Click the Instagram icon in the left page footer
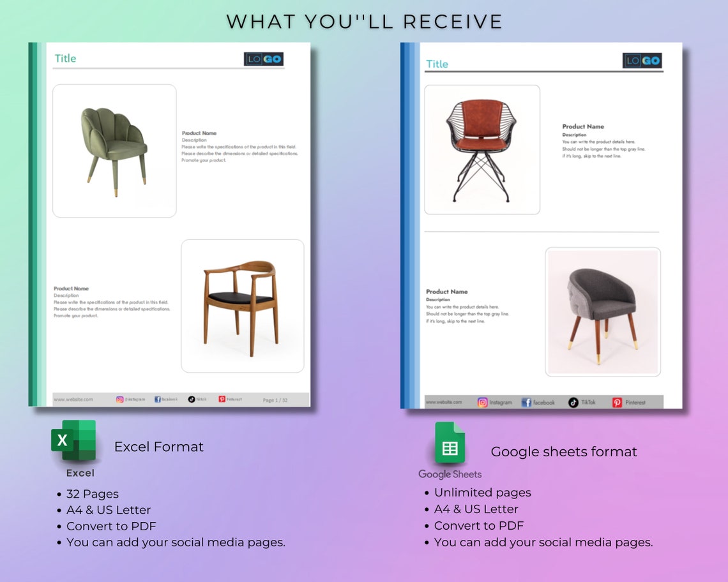The height and width of the screenshot is (582, 728). pos(119,399)
